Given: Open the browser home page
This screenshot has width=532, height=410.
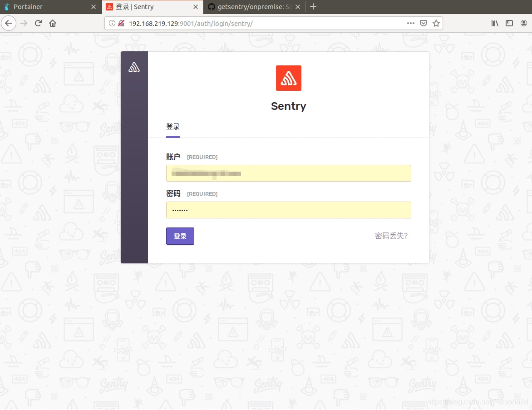Looking at the screenshot, I should [53, 24].
